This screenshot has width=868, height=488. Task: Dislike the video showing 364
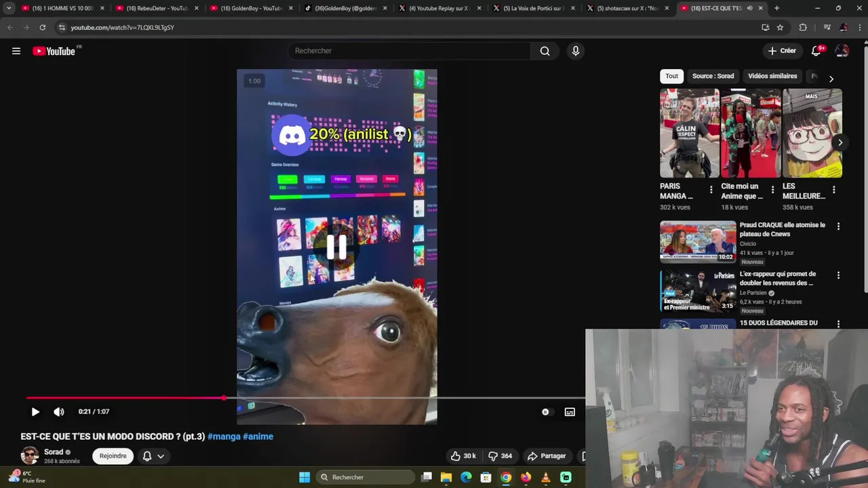pyautogui.click(x=500, y=456)
